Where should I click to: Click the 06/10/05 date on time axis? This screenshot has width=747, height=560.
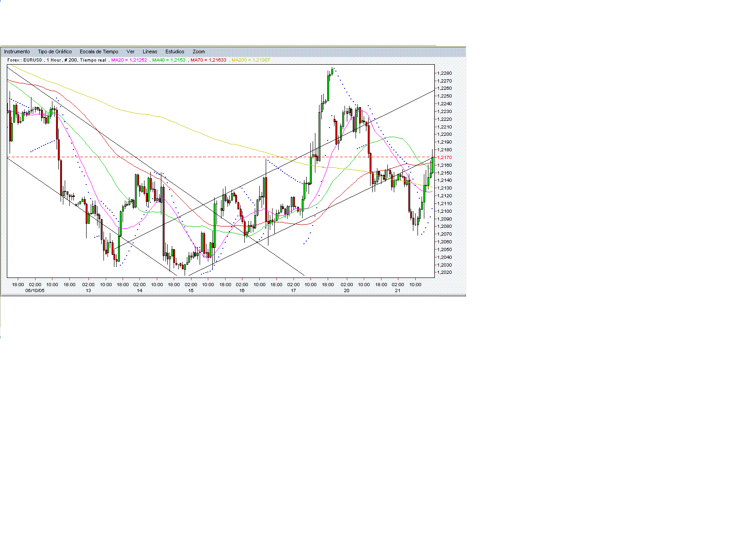(35, 291)
